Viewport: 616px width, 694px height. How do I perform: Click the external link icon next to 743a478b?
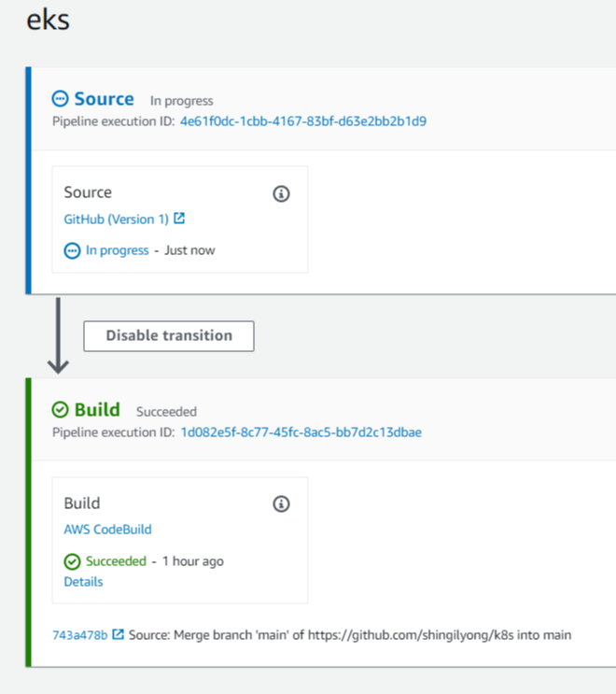pos(118,634)
